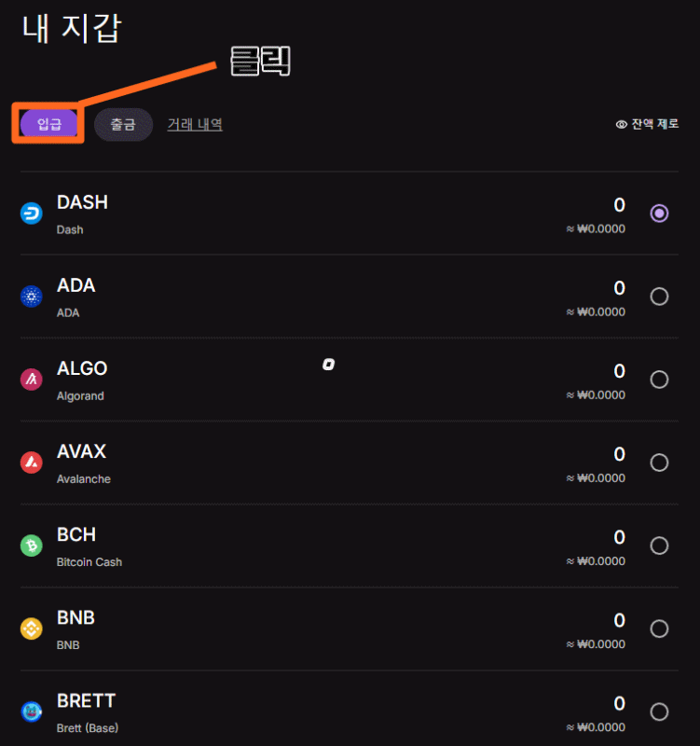Click the 잔액 제로 label text
Viewport: 700px width, 746px height.
click(655, 124)
